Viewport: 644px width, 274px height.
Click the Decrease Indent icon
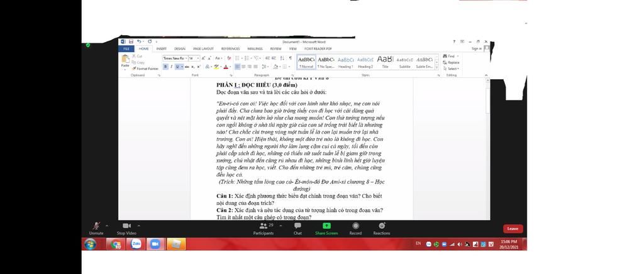coord(267,58)
